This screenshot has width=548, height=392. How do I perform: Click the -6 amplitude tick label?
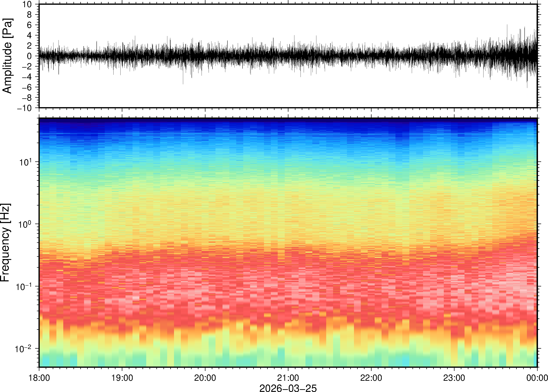tap(27, 87)
